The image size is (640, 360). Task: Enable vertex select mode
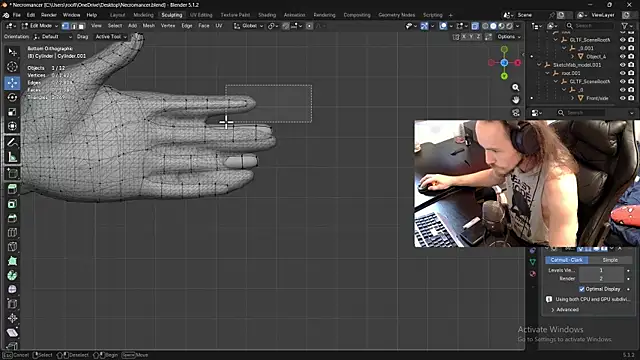click(x=65, y=26)
